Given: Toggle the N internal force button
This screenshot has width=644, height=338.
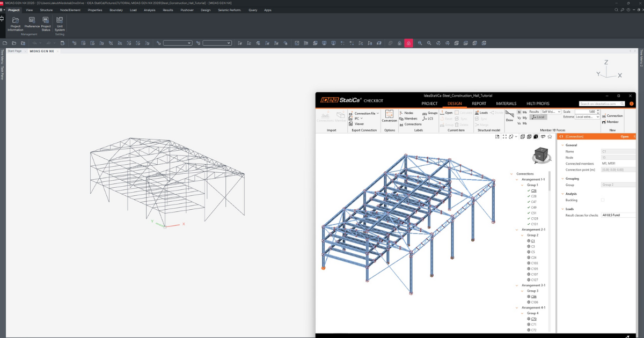Looking at the screenshot, I should (x=519, y=112).
